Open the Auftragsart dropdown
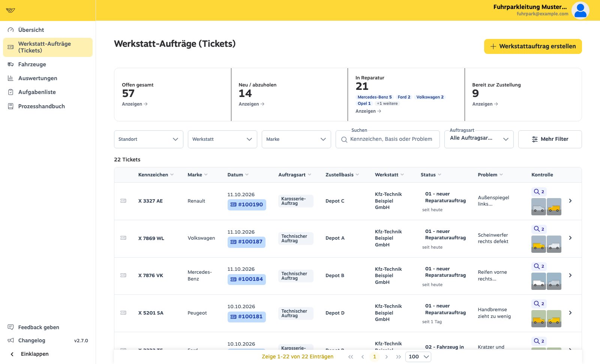600x364 pixels. [x=479, y=139]
